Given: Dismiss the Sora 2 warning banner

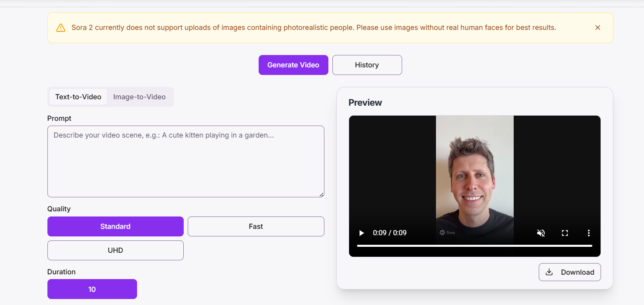Looking at the screenshot, I should (597, 28).
